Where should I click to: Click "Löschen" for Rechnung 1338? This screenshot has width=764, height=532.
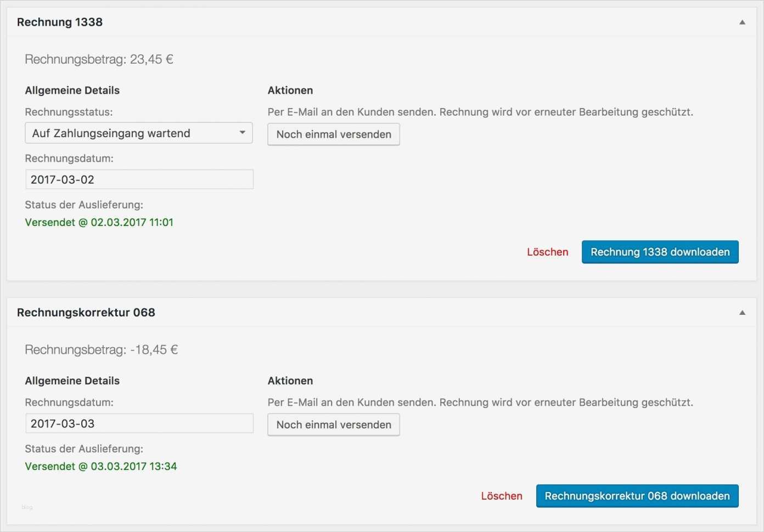[x=547, y=252]
